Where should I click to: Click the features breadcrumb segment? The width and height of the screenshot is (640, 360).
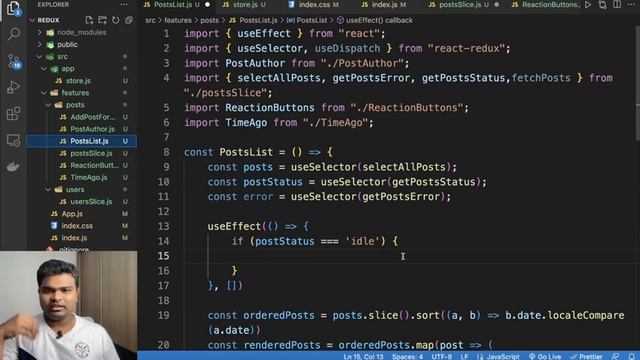(x=178, y=20)
